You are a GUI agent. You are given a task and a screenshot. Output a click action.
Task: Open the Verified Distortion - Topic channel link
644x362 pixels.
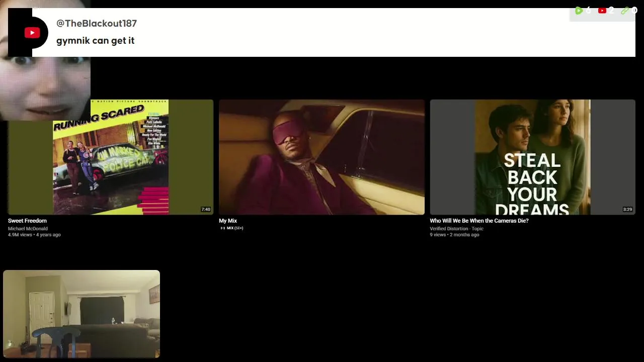pos(456,229)
